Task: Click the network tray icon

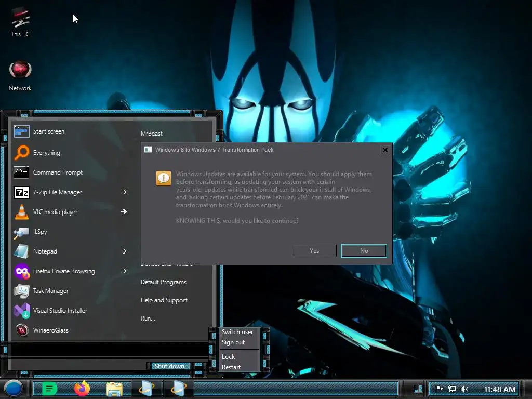Action: [x=451, y=389]
